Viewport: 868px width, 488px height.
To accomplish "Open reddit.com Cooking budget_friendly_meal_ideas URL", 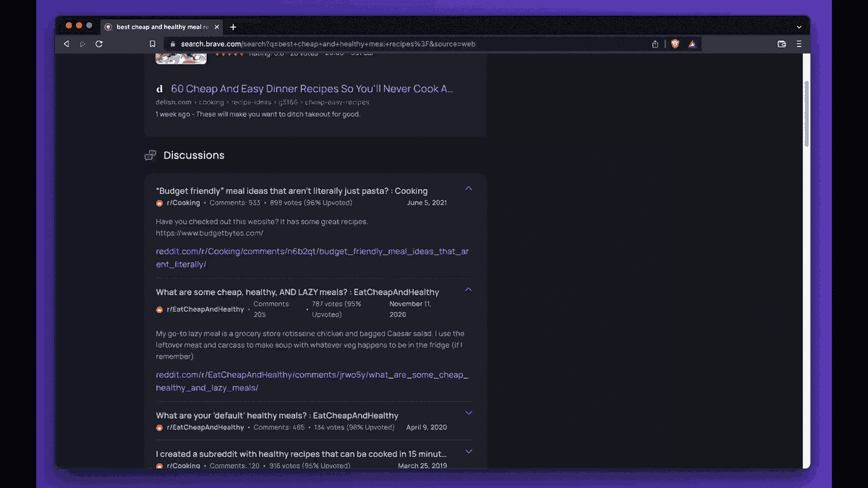I will click(312, 258).
